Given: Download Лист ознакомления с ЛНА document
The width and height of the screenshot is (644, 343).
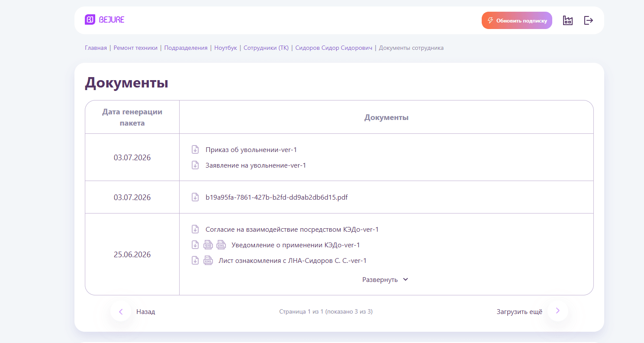Looking at the screenshot, I should tap(195, 260).
